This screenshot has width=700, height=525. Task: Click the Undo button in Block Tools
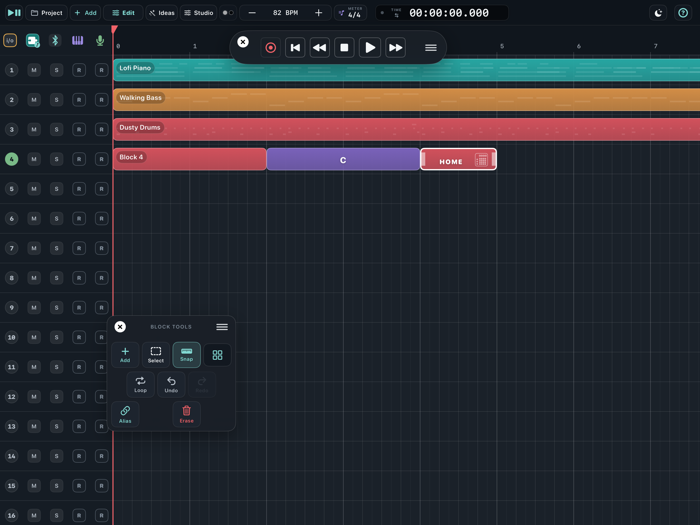(x=171, y=384)
